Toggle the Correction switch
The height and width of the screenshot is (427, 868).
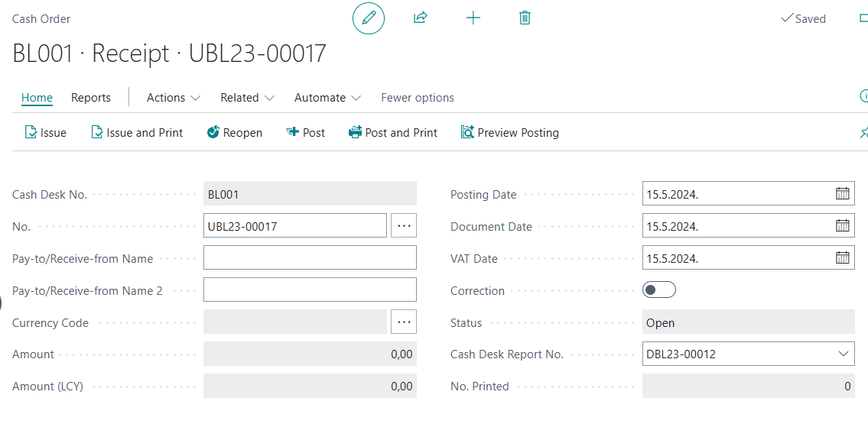pyautogui.click(x=659, y=290)
